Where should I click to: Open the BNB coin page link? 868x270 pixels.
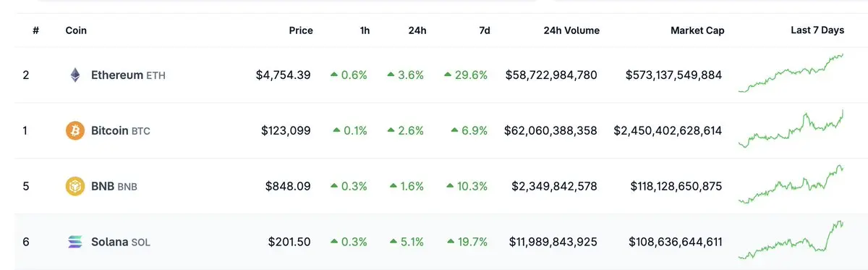tap(114, 186)
